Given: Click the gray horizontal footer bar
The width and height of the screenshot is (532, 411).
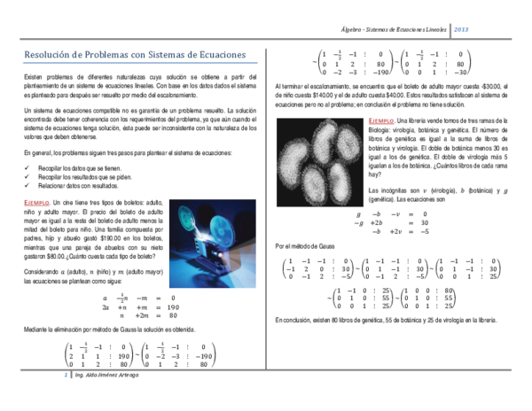Looking at the screenshot, I should (x=266, y=369).
